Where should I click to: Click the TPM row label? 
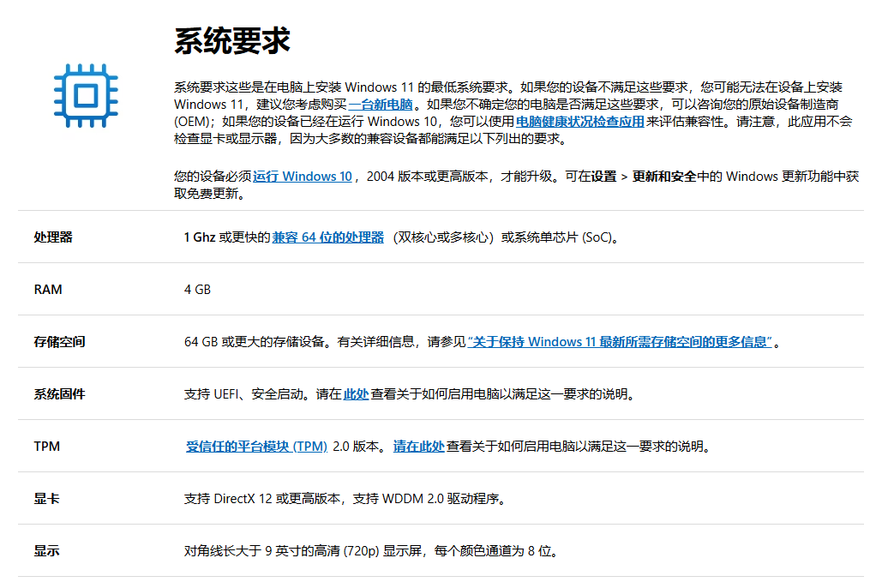tap(47, 447)
